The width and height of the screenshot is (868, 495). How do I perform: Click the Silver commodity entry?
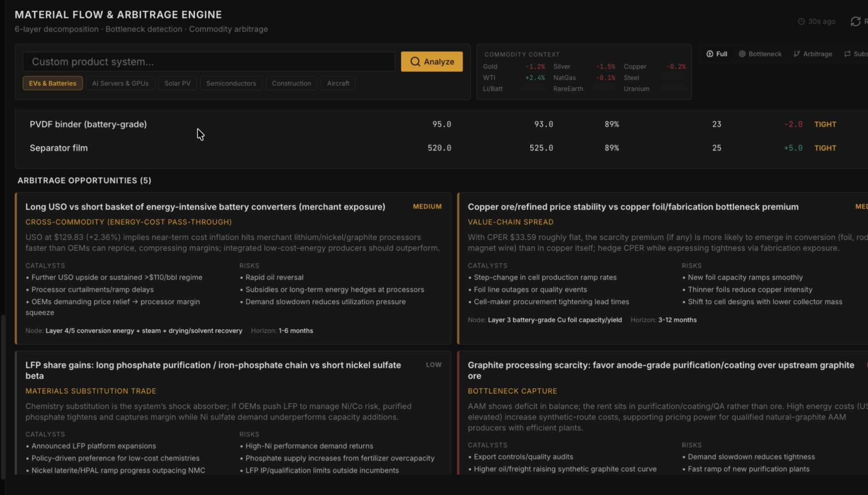pos(584,66)
